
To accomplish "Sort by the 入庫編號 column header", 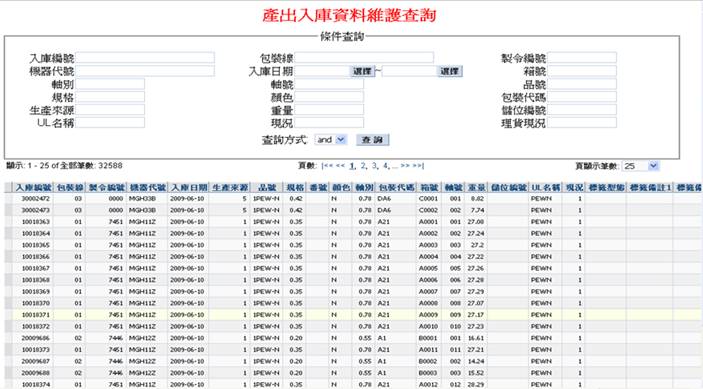I will [33, 187].
